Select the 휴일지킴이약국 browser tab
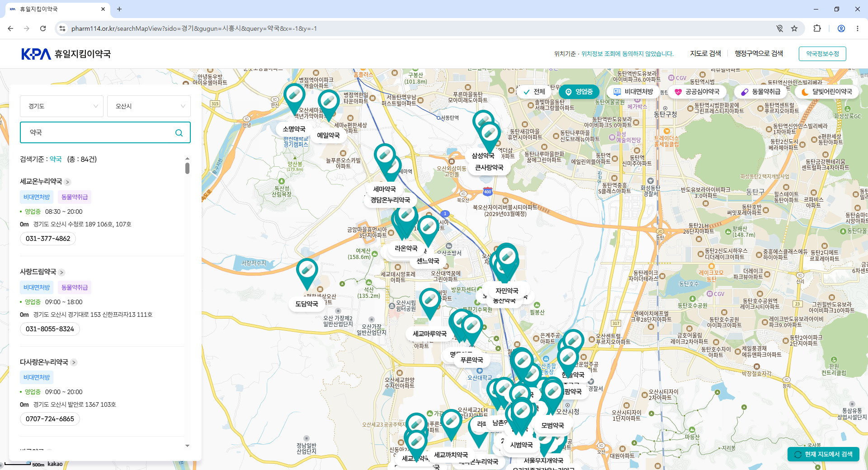Viewport: 868px width, 470px height. pyautogui.click(x=58, y=9)
